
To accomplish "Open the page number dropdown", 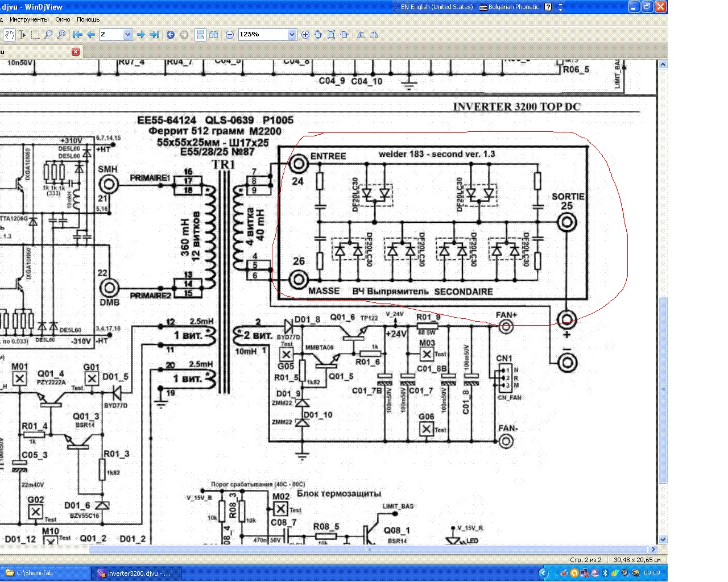I will point(127,35).
